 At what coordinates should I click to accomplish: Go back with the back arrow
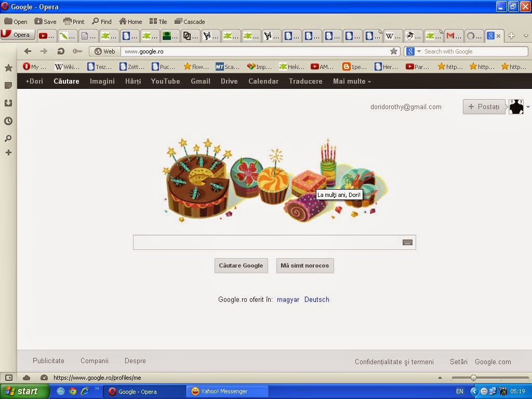(28, 51)
